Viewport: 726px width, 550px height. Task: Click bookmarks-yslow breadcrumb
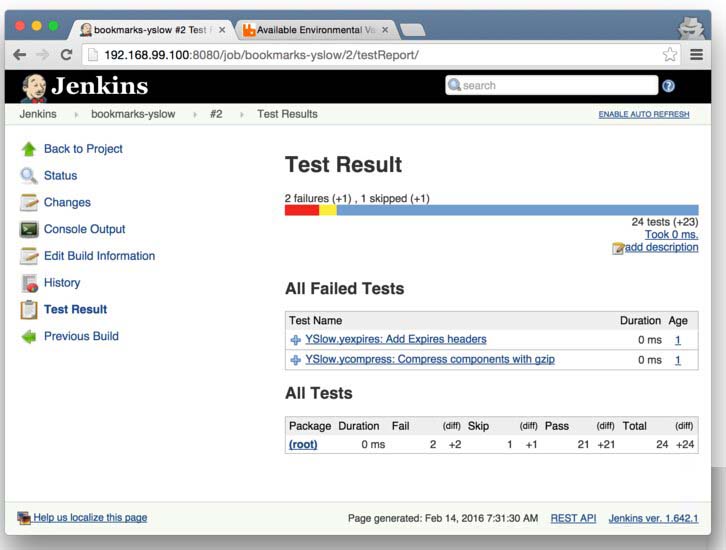(x=133, y=114)
